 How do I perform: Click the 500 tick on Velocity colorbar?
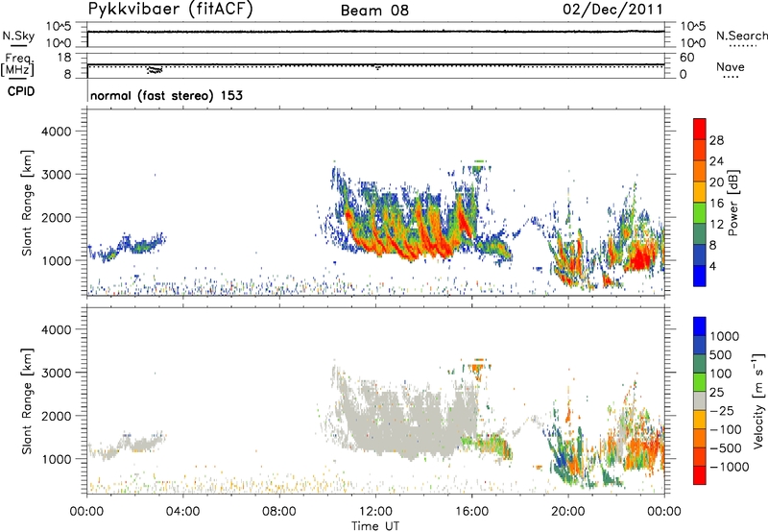[721, 354]
